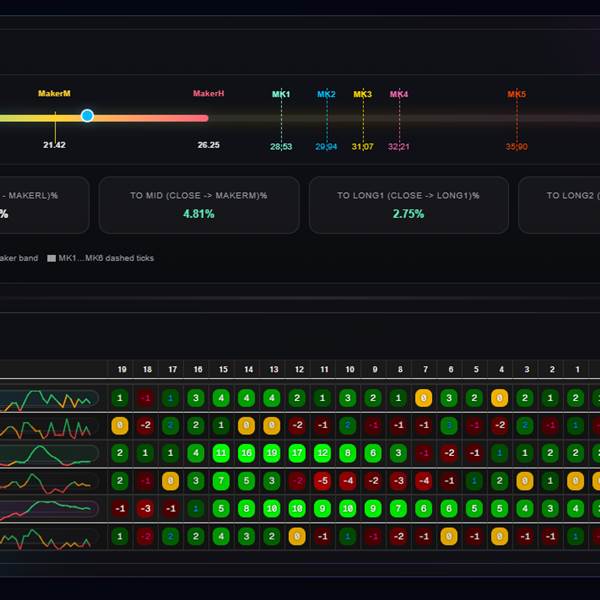Image resolution: width=600 pixels, height=600 pixels.
Task: Open sparkline of the bottom heatmap row
Action: pyautogui.click(x=49, y=538)
